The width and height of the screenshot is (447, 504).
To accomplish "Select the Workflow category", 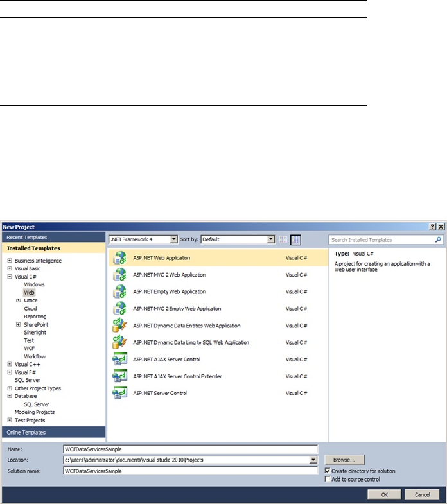I will click(35, 356).
